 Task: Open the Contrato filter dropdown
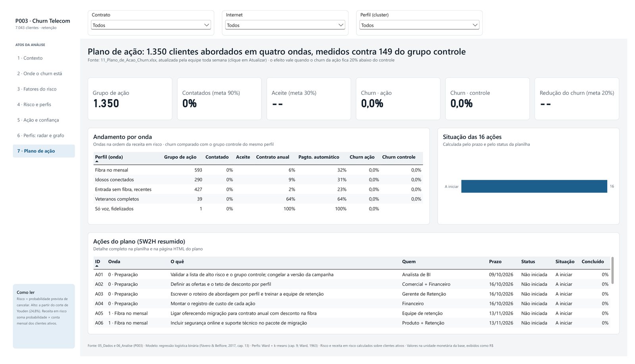click(151, 25)
